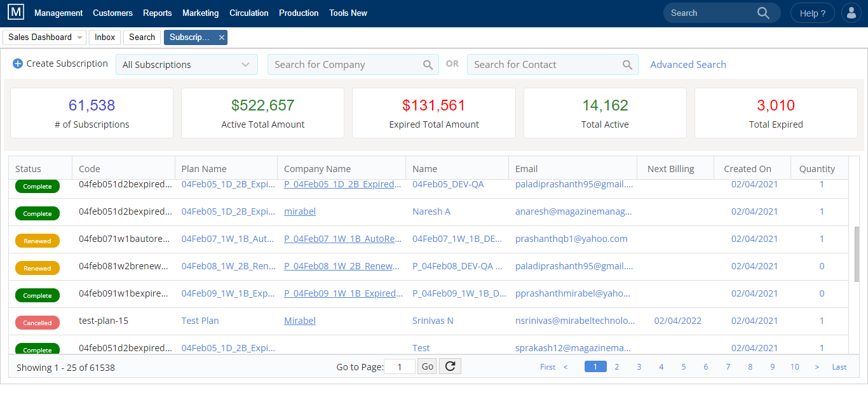This screenshot has height=395, width=868.
Task: Open the Naresh A contact link
Action: pos(431,211)
